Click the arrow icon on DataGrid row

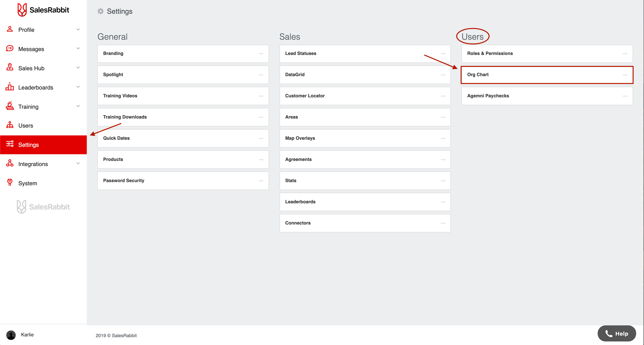tap(443, 75)
